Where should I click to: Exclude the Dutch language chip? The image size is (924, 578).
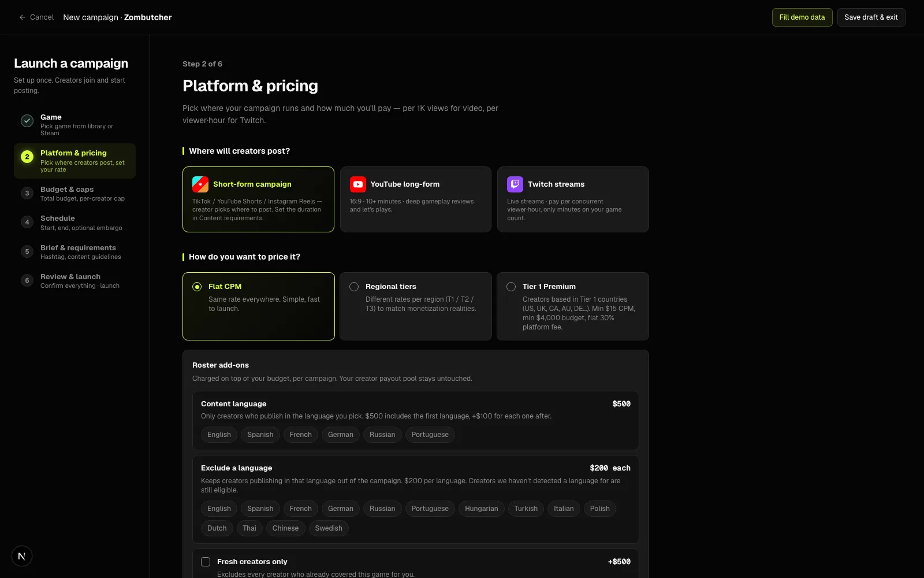pos(217,528)
